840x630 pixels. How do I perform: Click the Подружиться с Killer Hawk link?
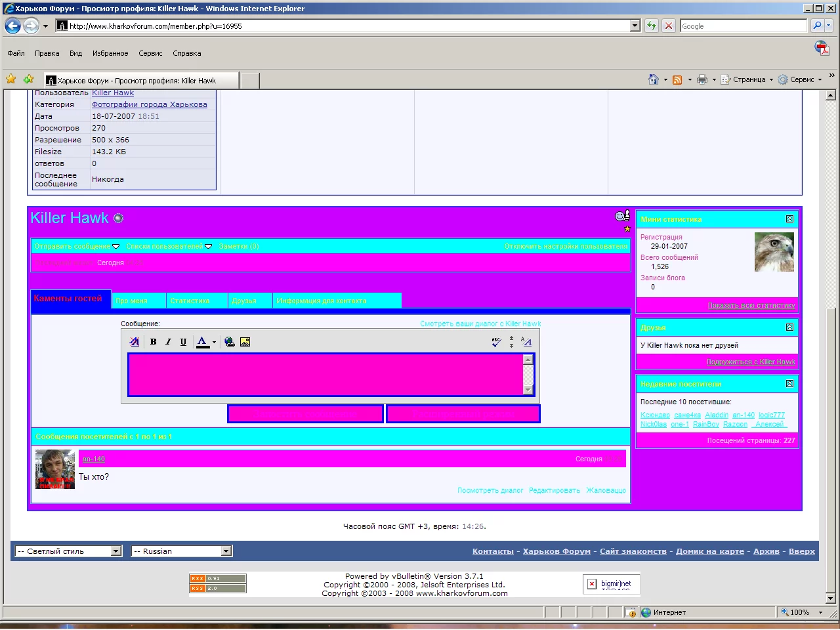750,362
